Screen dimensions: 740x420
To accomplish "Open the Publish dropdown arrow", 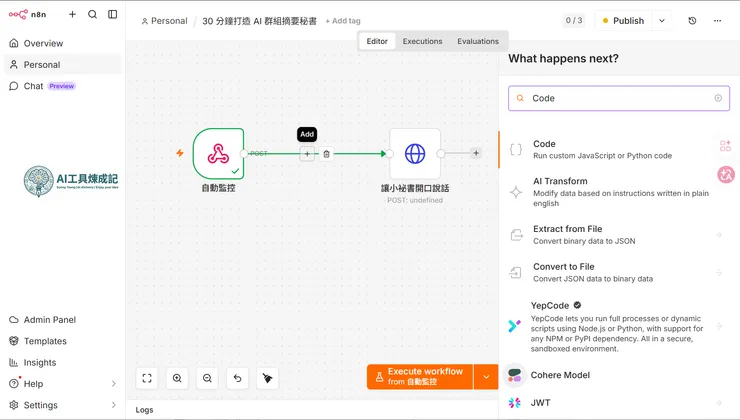I will pos(662,21).
